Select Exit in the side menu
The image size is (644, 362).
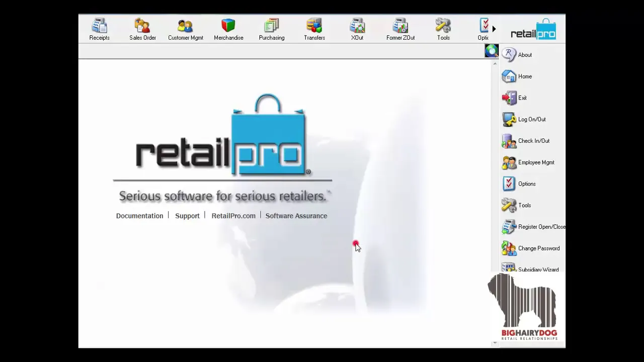[x=514, y=98]
